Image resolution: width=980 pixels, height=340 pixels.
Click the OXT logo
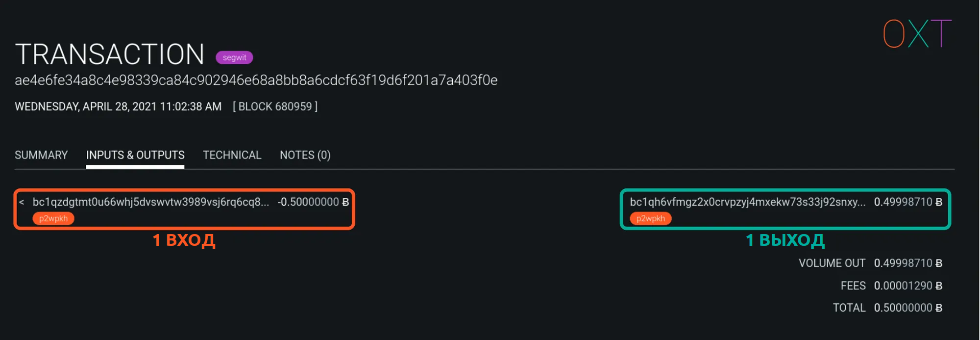[x=917, y=34]
